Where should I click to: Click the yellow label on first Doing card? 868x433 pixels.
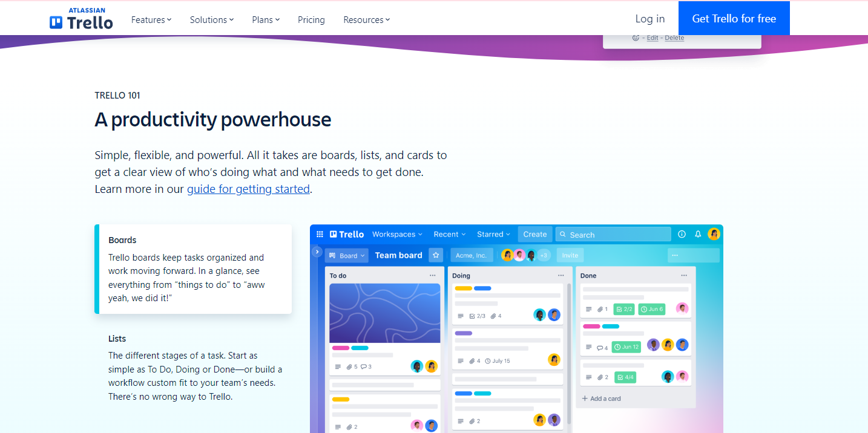click(463, 288)
